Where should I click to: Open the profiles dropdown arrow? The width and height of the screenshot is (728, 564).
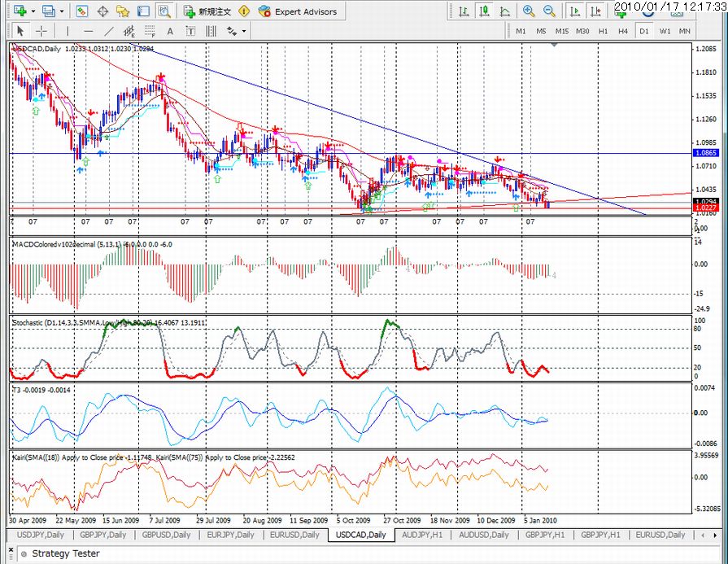[62, 11]
